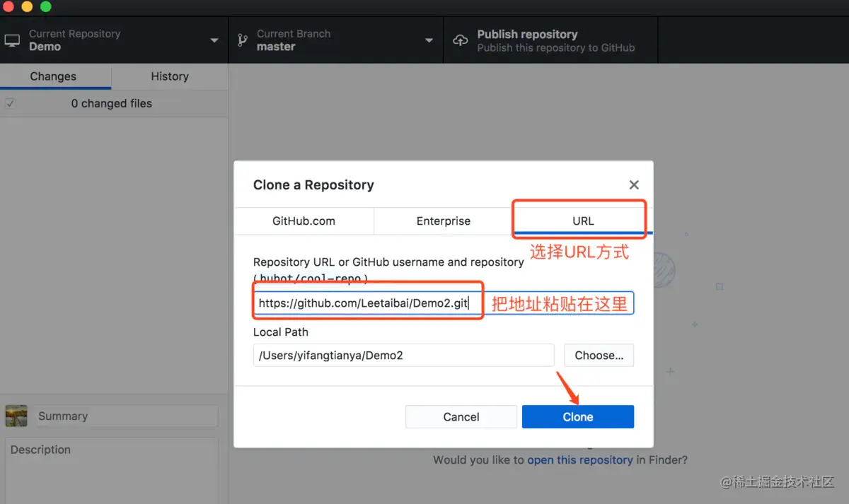The height and width of the screenshot is (504, 849).
Task: Switch to the Changes tab
Action: (x=53, y=76)
